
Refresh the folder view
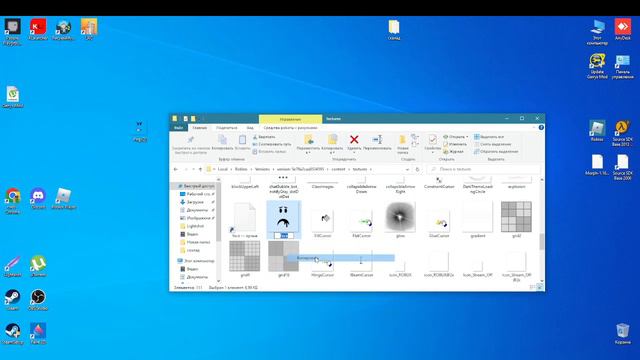417,169
